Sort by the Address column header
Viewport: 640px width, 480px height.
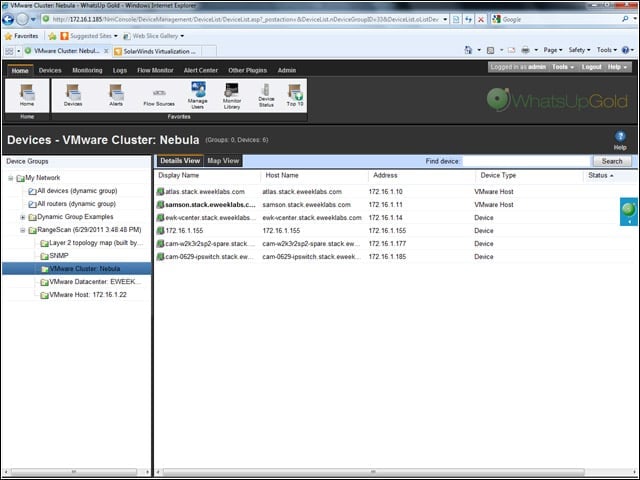click(x=385, y=176)
